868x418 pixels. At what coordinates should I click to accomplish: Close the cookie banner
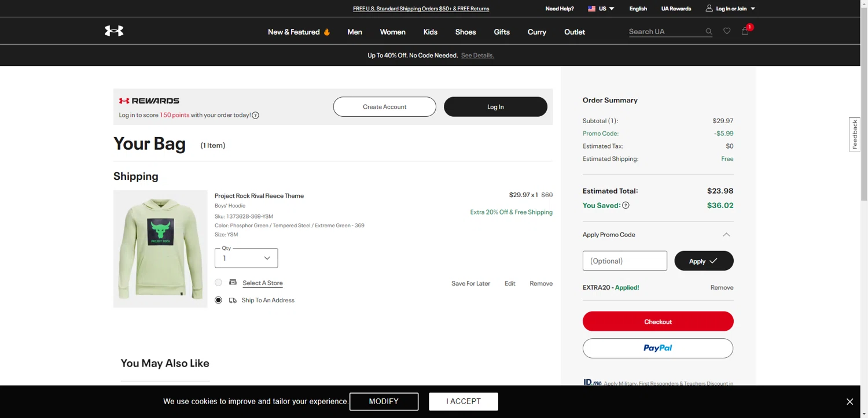click(849, 402)
